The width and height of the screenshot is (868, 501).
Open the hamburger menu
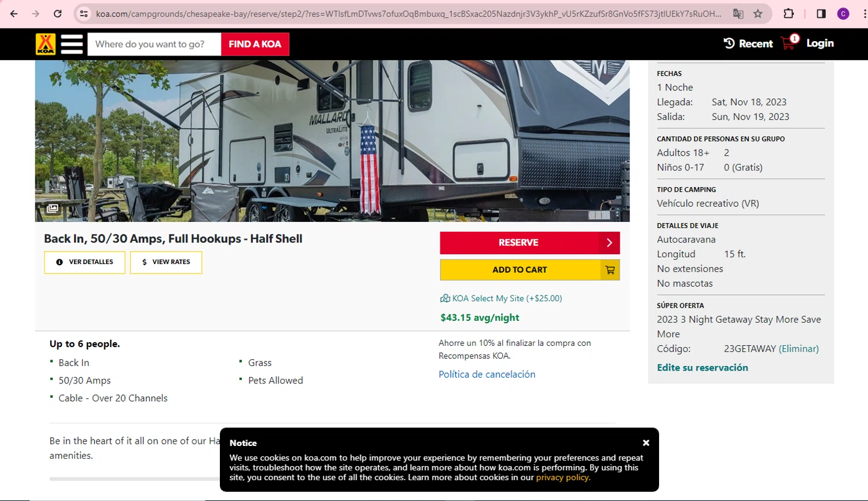(72, 44)
